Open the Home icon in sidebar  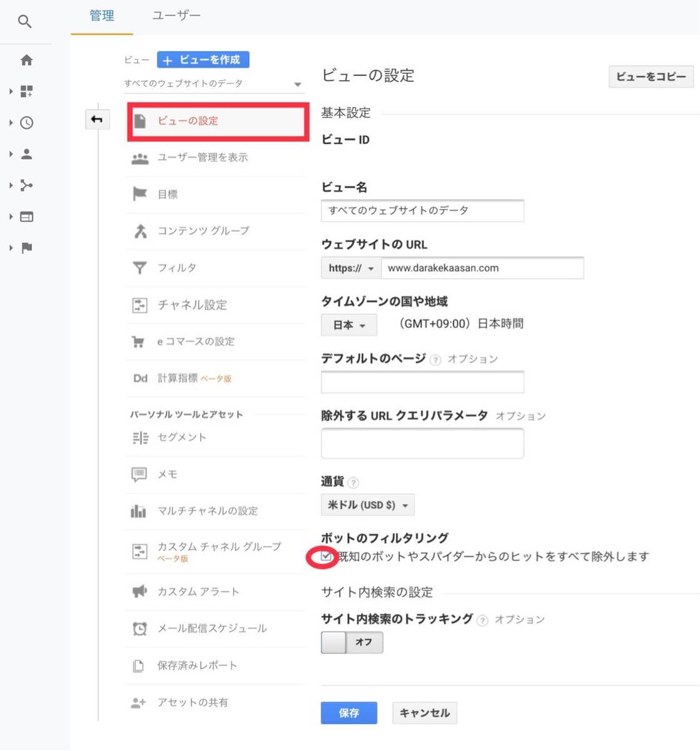point(26,60)
